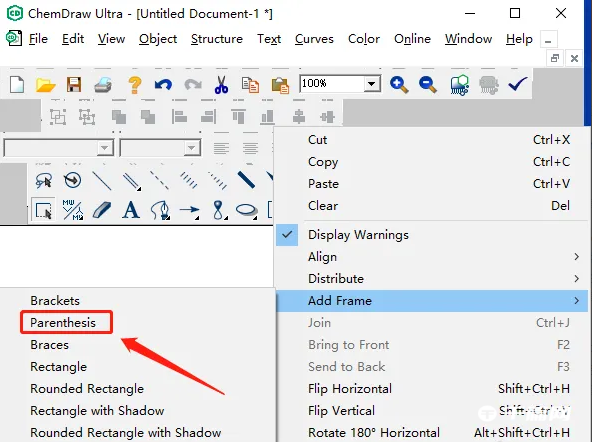Select the Text tool letter A
This screenshot has height=442, width=592.
coord(131,210)
